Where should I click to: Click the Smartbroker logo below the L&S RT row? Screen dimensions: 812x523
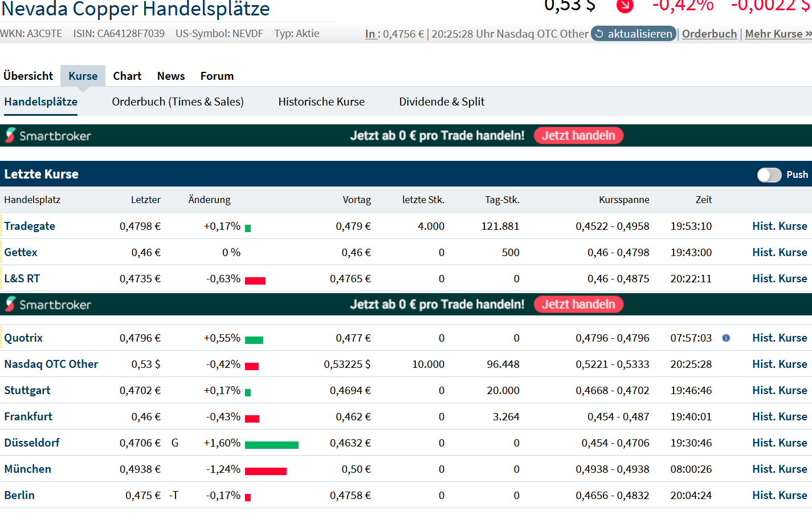coord(48,305)
